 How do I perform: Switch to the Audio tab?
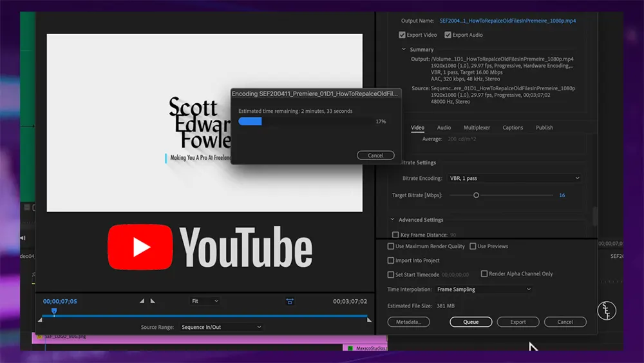[444, 128]
